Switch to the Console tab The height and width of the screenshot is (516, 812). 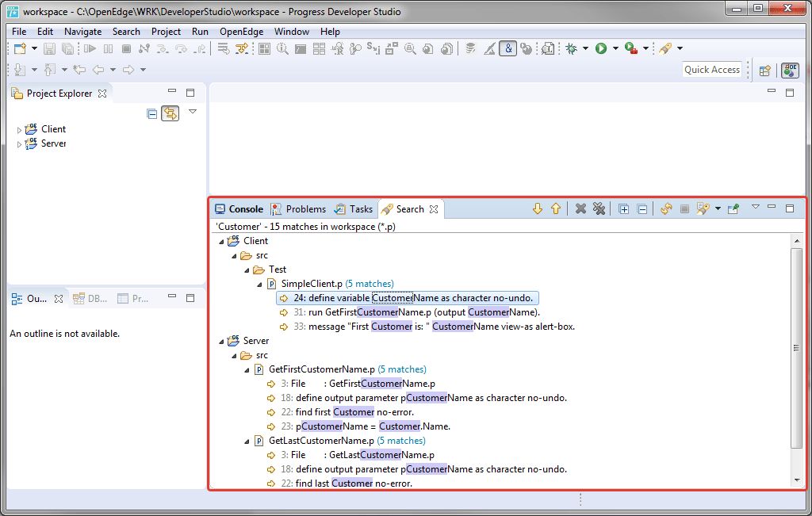click(239, 209)
